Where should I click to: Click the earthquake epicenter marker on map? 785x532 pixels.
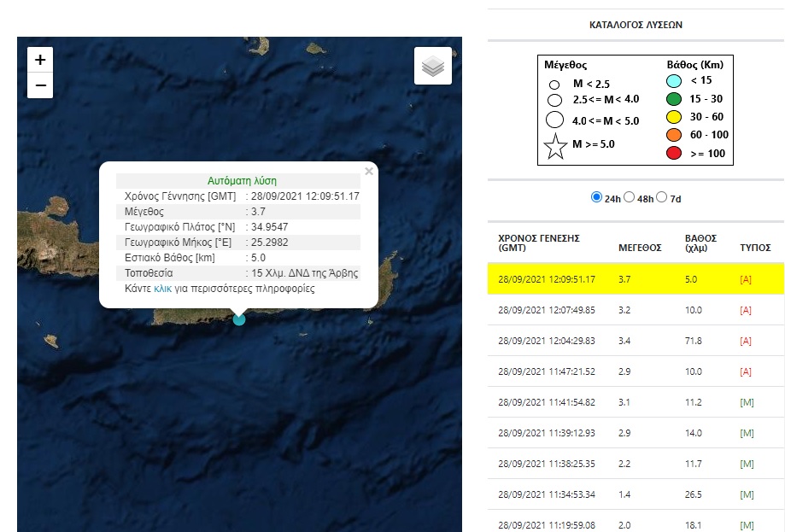coord(239,319)
